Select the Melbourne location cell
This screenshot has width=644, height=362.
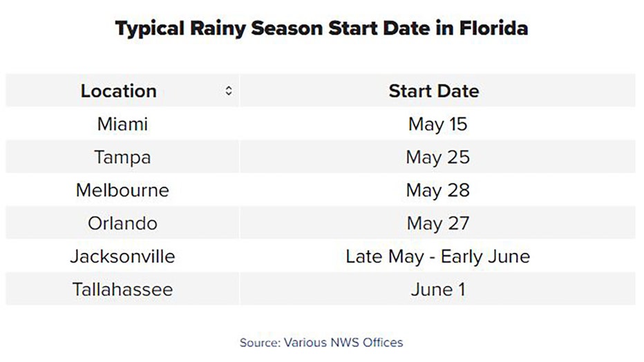[122, 190]
